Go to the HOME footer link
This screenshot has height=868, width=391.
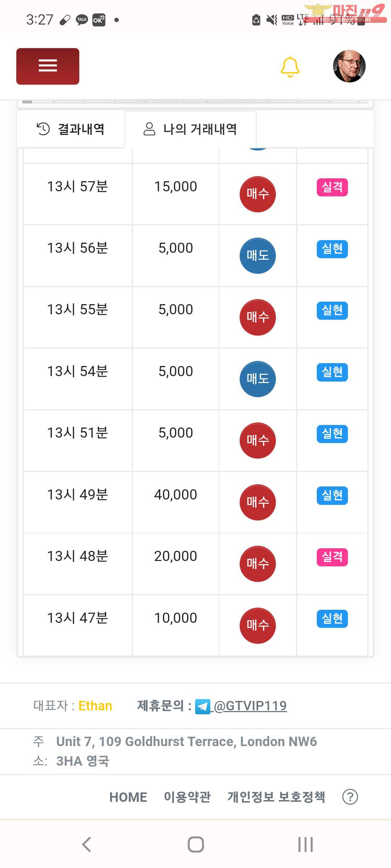(128, 797)
